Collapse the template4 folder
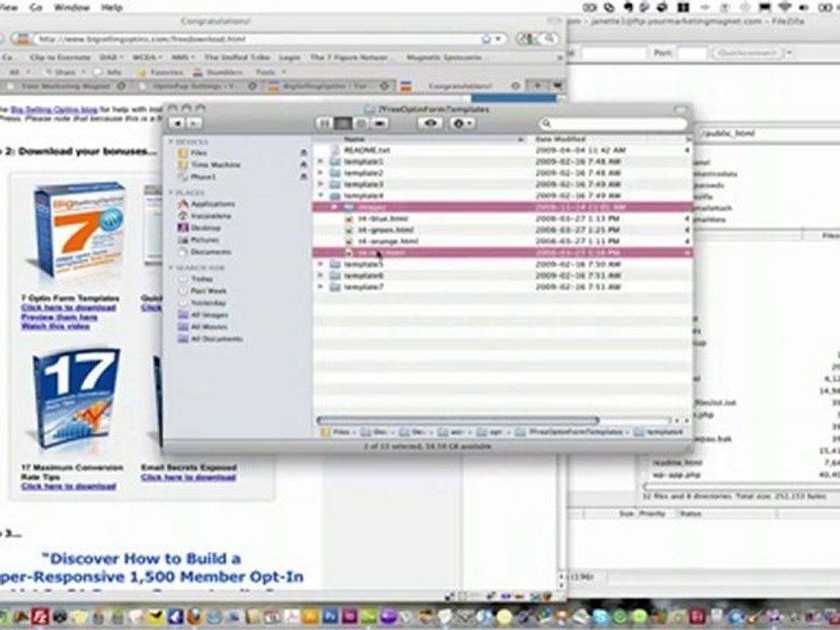The width and height of the screenshot is (840, 630). 321,195
